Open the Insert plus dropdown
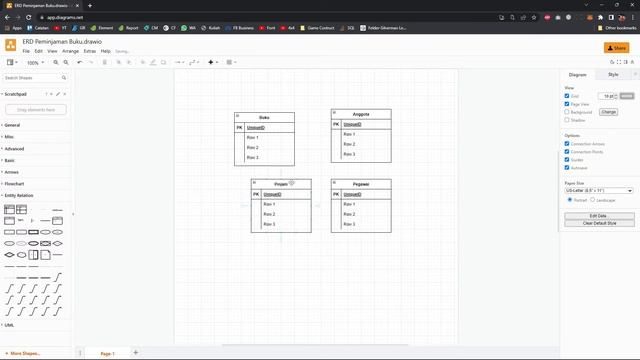The image size is (640, 360). click(213, 62)
